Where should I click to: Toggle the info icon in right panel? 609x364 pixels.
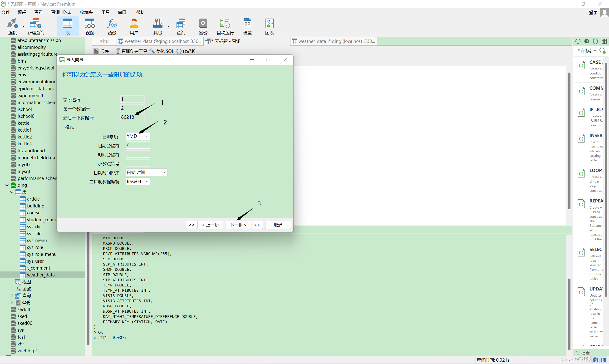pyautogui.click(x=578, y=41)
